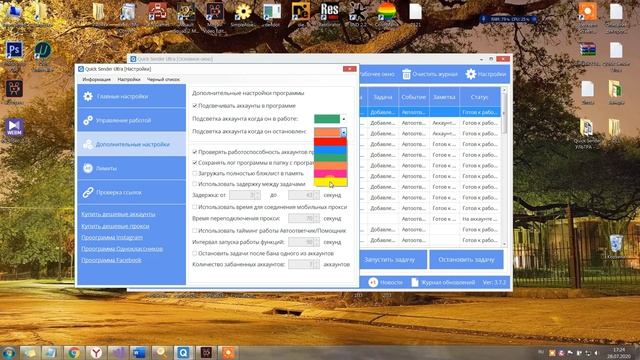Open Yandex Browser from the taskbar
640x360 pixels.
coord(96,352)
